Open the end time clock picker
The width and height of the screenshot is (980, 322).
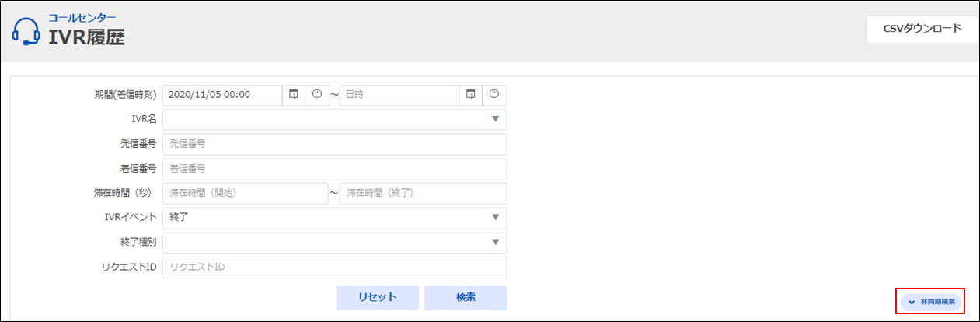(x=494, y=94)
